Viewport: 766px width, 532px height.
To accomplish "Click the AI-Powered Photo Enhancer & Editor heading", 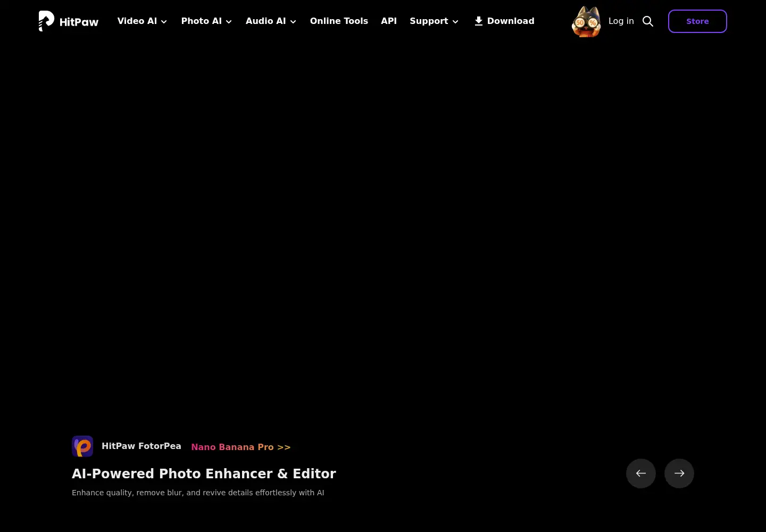I will point(204,473).
